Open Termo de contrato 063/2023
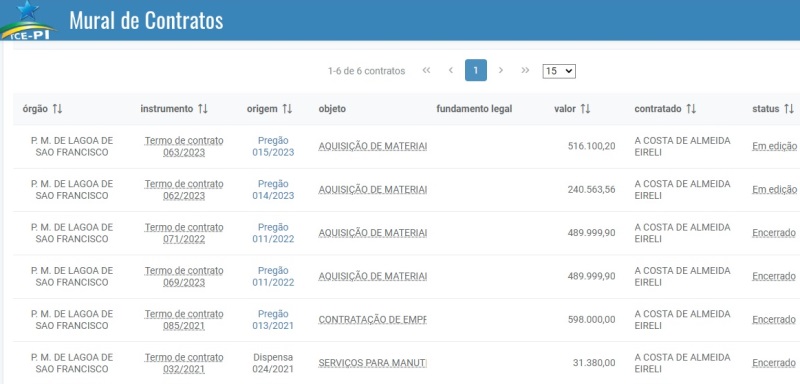Viewport: 800px width, 384px height. tap(184, 146)
